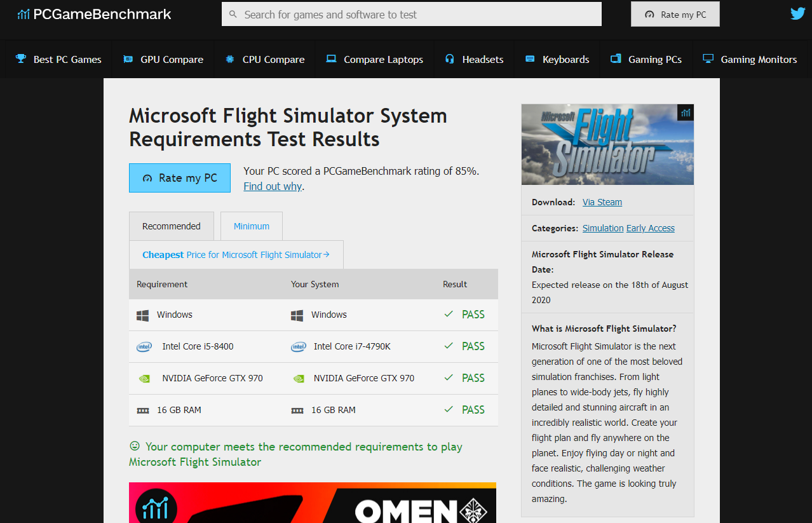Viewport: 812px width, 523px height.
Task: Click the benchmark badge on the game cover image
Action: point(686,112)
